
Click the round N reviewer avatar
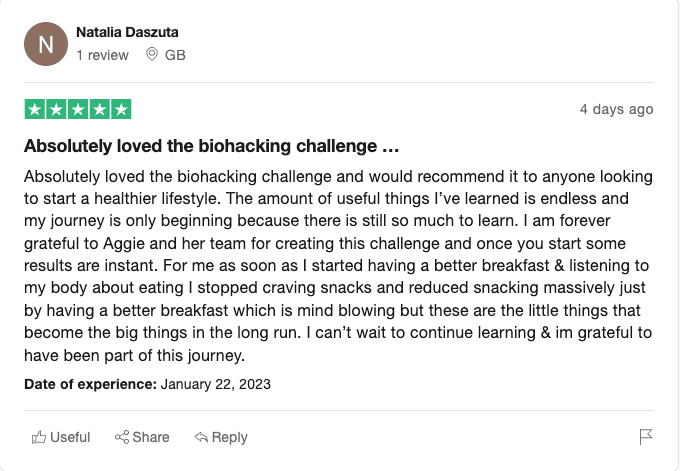(x=46, y=45)
